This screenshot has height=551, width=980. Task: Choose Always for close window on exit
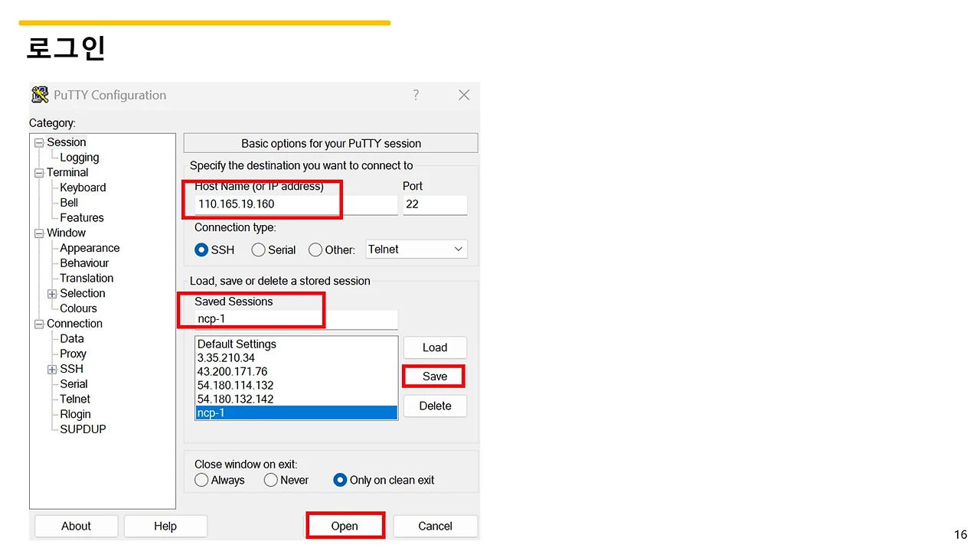[x=201, y=481]
